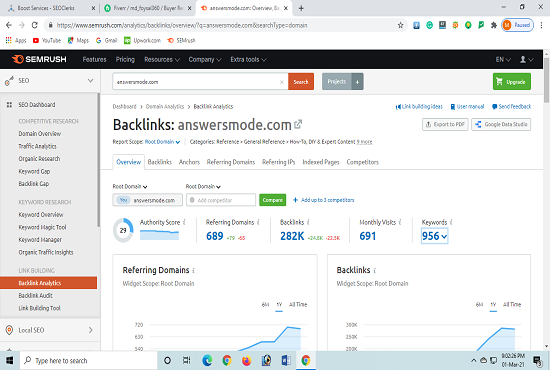This screenshot has width=550, height=370.
Task: Open Chrome extensions puzzle icon
Action: [494, 25]
